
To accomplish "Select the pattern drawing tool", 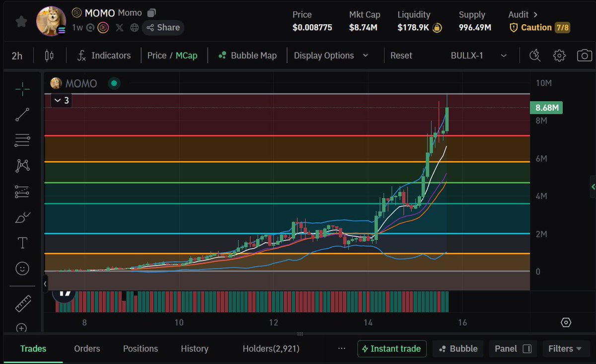I will (x=22, y=165).
